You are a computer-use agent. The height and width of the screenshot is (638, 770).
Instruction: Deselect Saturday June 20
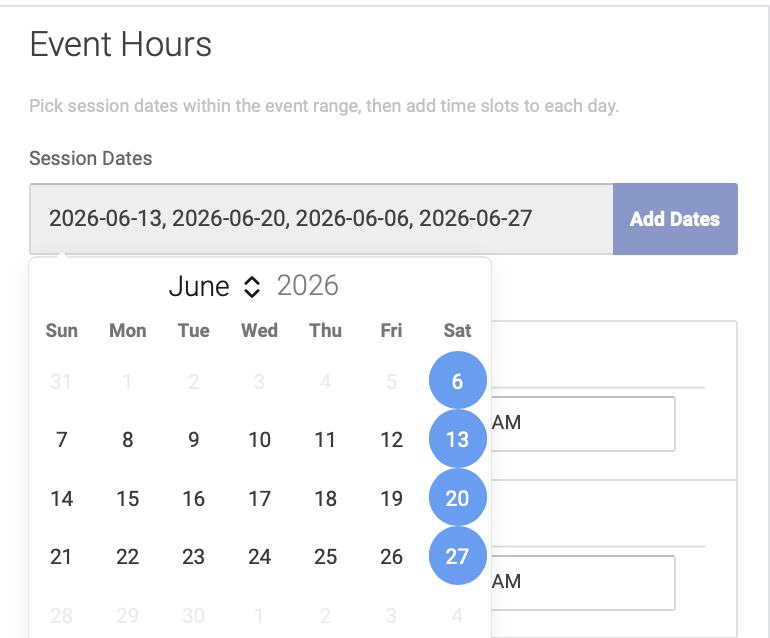coord(457,498)
